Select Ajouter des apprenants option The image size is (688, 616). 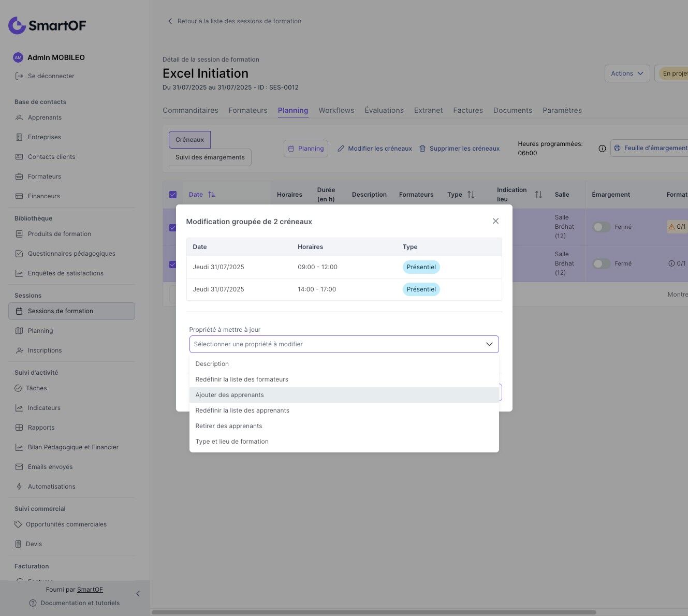point(344,395)
